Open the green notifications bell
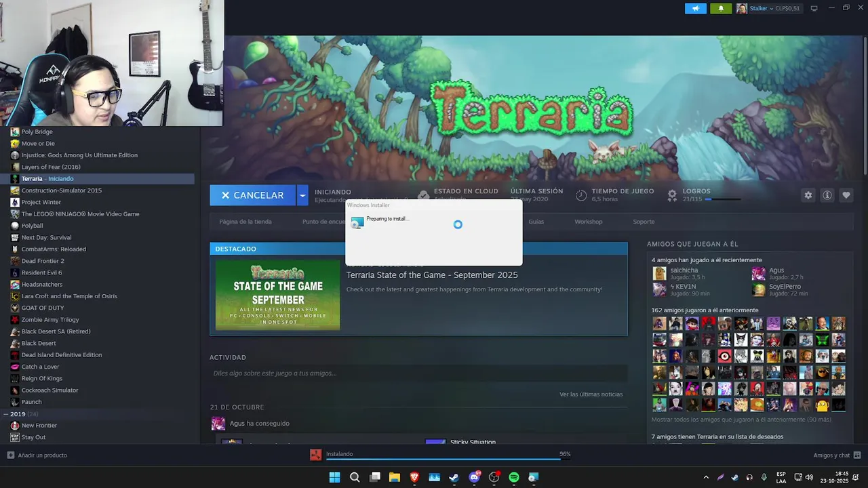This screenshot has width=868, height=488. click(721, 8)
